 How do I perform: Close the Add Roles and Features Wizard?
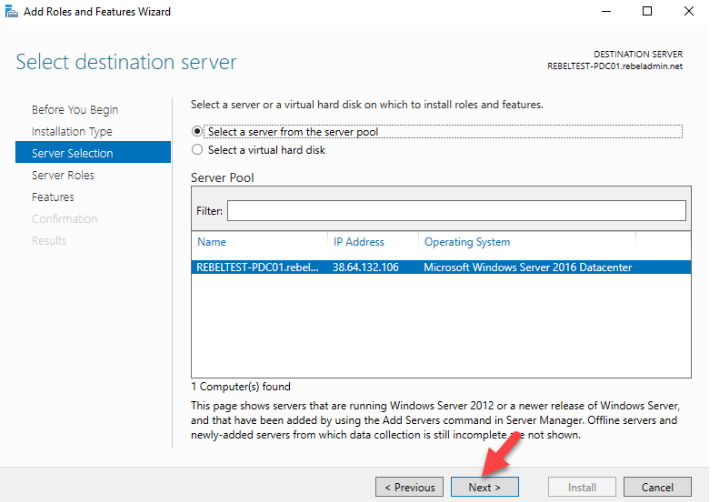(689, 11)
